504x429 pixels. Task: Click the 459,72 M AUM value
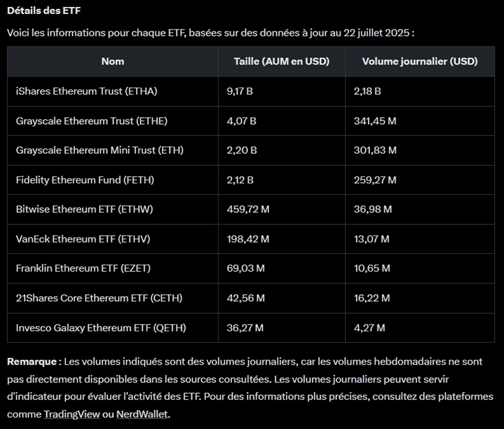248,209
